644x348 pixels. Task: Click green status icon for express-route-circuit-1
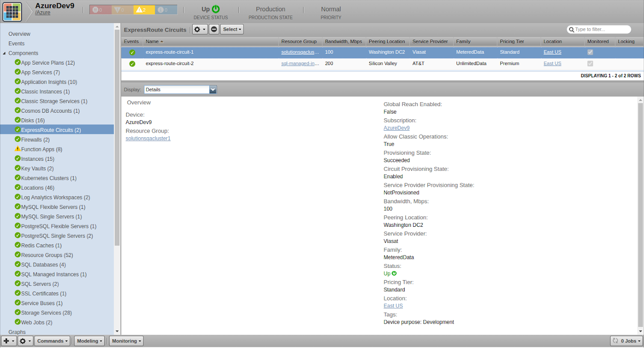click(x=132, y=52)
